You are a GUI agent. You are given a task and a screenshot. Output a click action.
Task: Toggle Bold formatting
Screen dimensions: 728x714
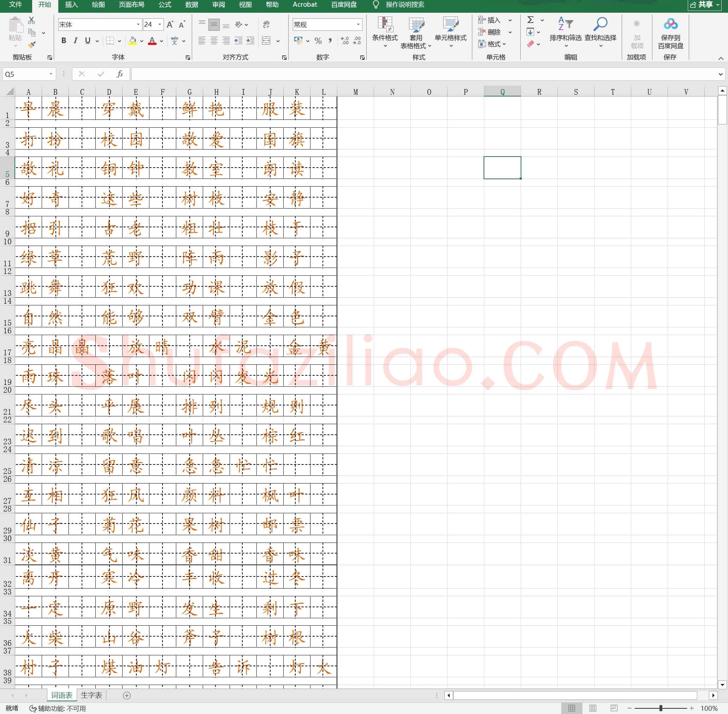click(x=64, y=41)
